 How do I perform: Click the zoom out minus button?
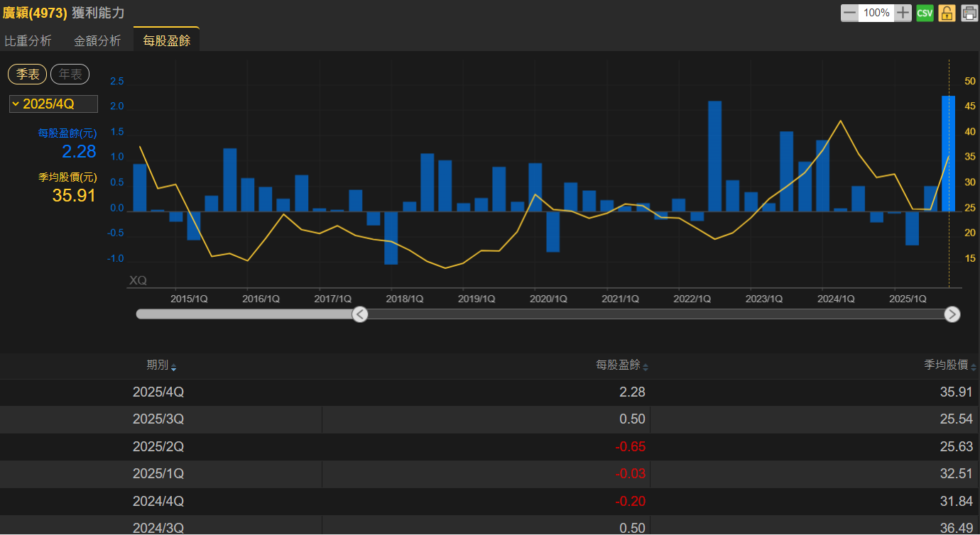click(x=849, y=13)
